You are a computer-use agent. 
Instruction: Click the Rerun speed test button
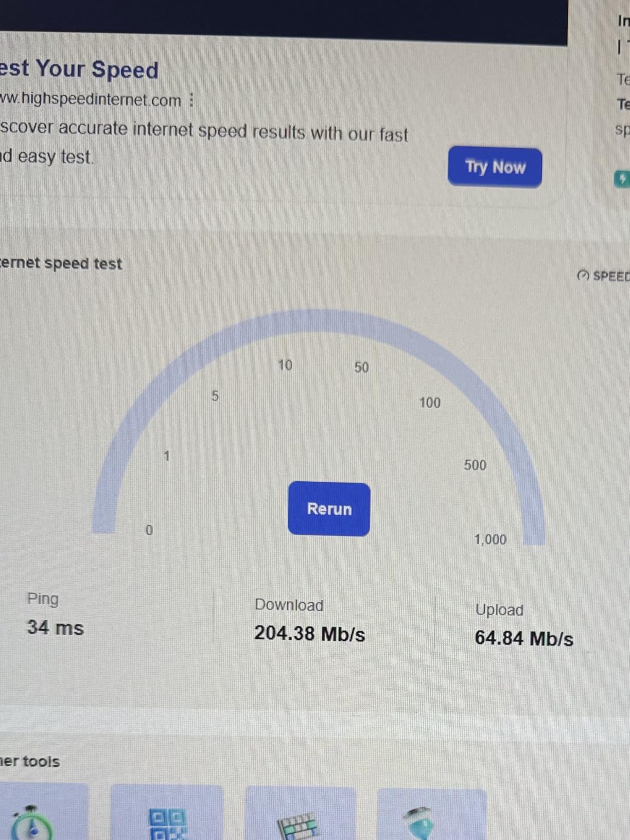tap(329, 509)
